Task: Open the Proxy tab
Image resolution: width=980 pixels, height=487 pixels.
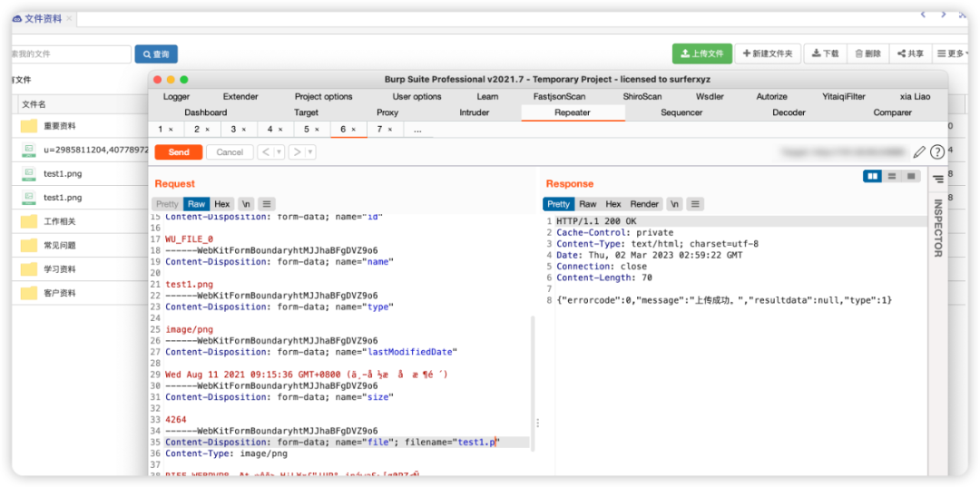Action: [387, 112]
